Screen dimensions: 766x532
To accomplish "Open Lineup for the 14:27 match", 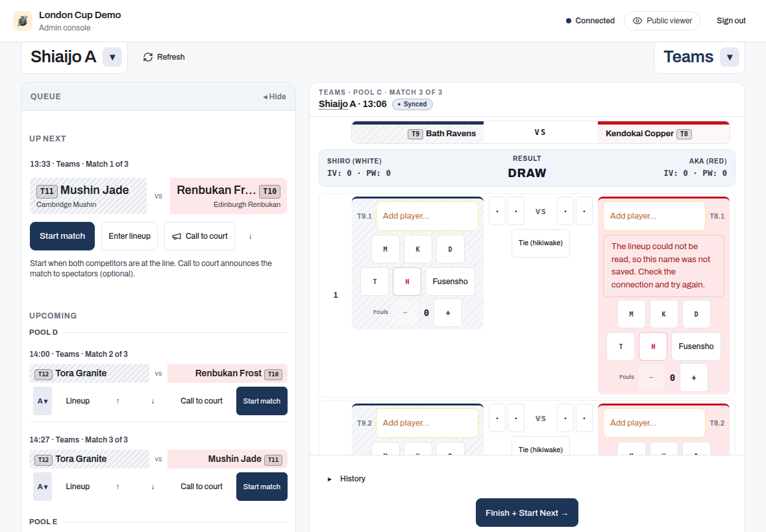I will click(x=78, y=487).
